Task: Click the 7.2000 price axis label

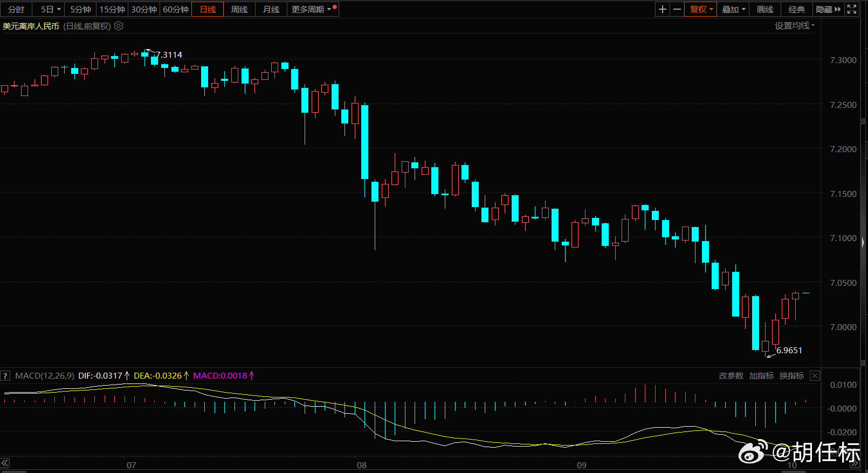Action: coord(843,149)
